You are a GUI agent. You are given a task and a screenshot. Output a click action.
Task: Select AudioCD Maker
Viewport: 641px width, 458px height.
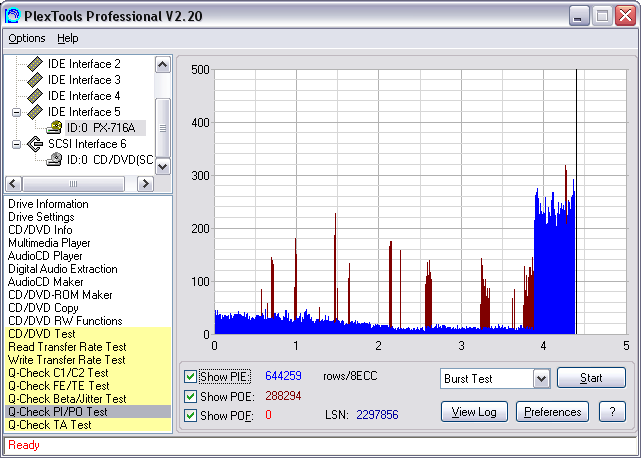tap(45, 282)
